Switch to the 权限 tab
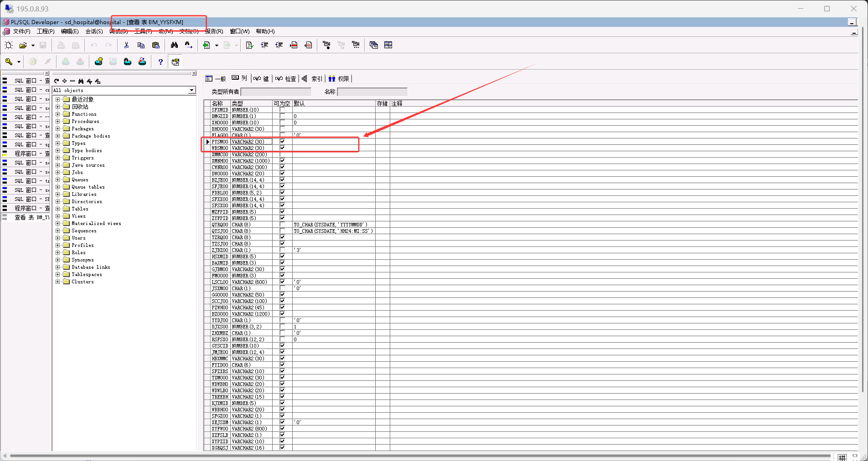Screen dimensions: 868x461 [339, 78]
